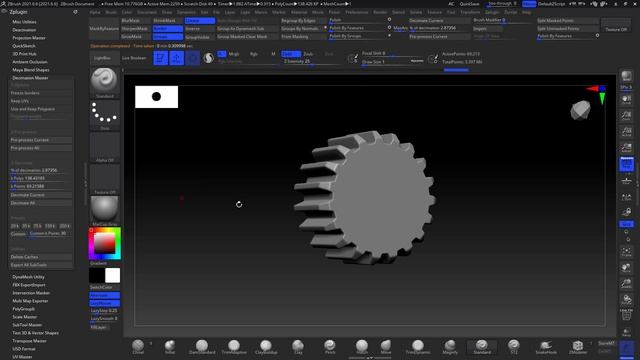Pick a color in the color picker square
Image resolution: width=640 pixels, height=360 pixels.
click(104, 243)
